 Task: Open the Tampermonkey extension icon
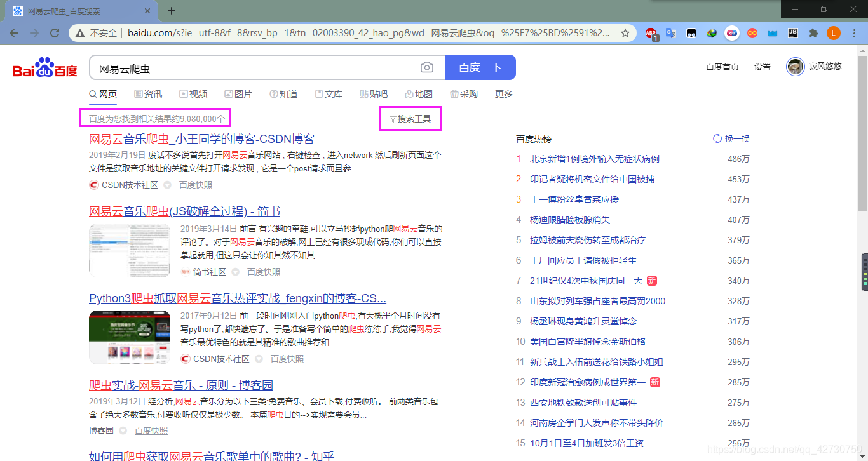pos(691,33)
